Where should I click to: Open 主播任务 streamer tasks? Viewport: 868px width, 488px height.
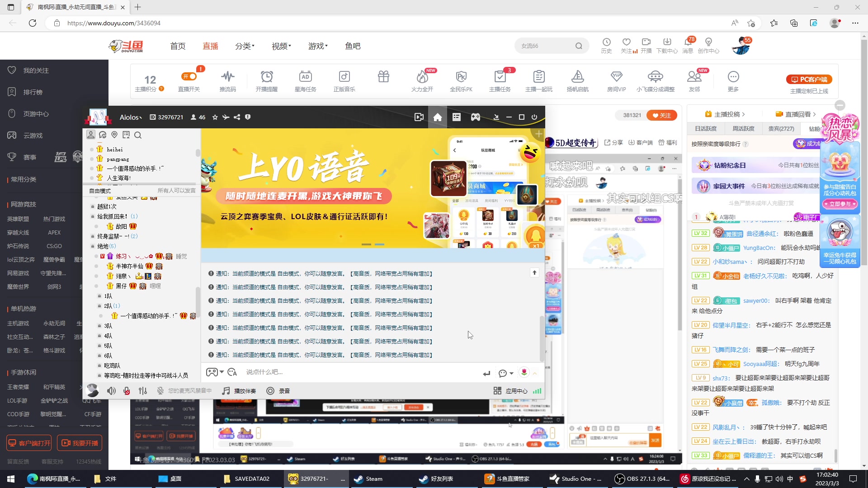click(500, 81)
